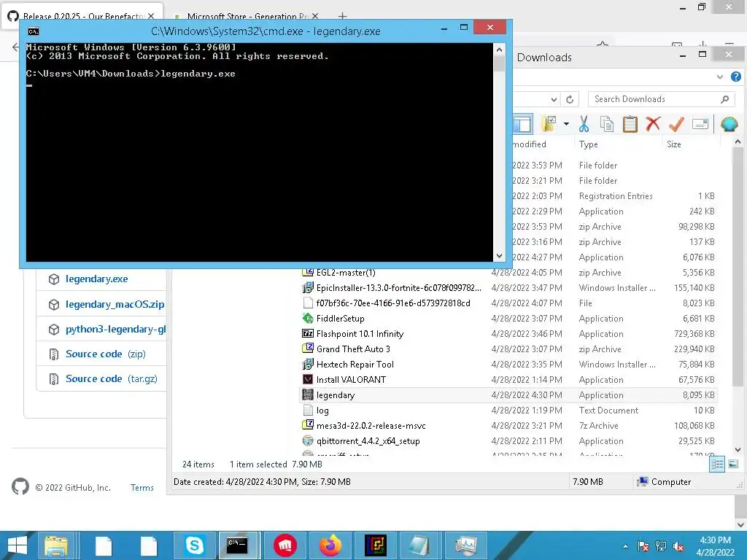Click the Action Center flag tray icon
The height and width of the screenshot is (560, 747).
643,546
